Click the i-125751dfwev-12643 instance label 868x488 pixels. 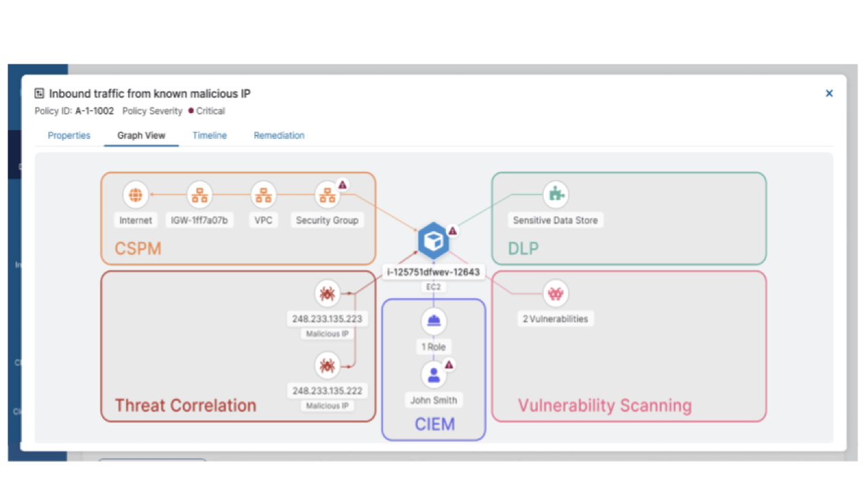433,272
